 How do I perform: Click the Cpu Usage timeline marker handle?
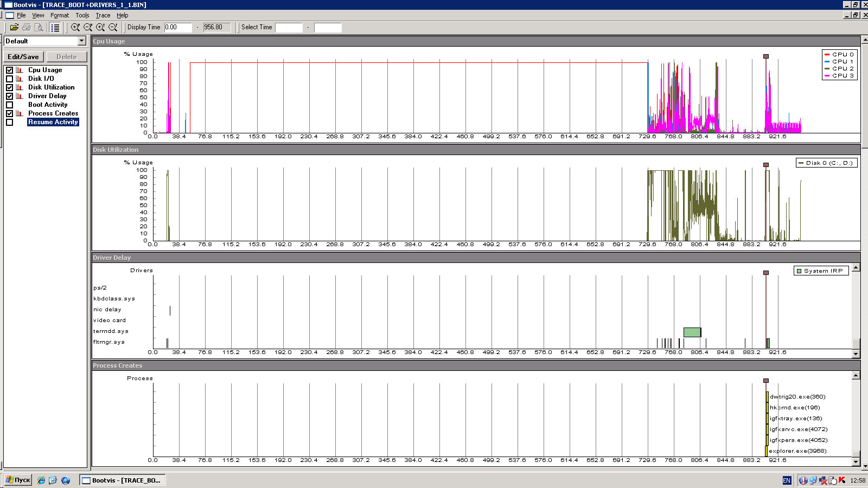pos(766,56)
